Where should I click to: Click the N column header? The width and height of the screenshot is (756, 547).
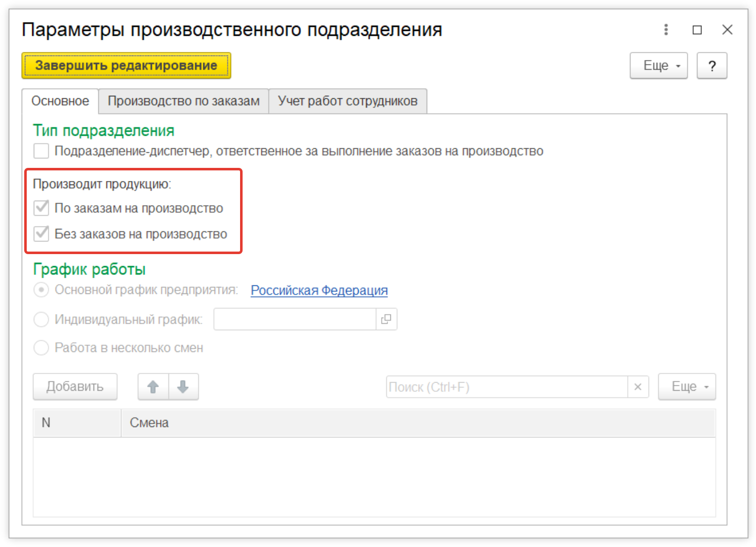click(77, 423)
